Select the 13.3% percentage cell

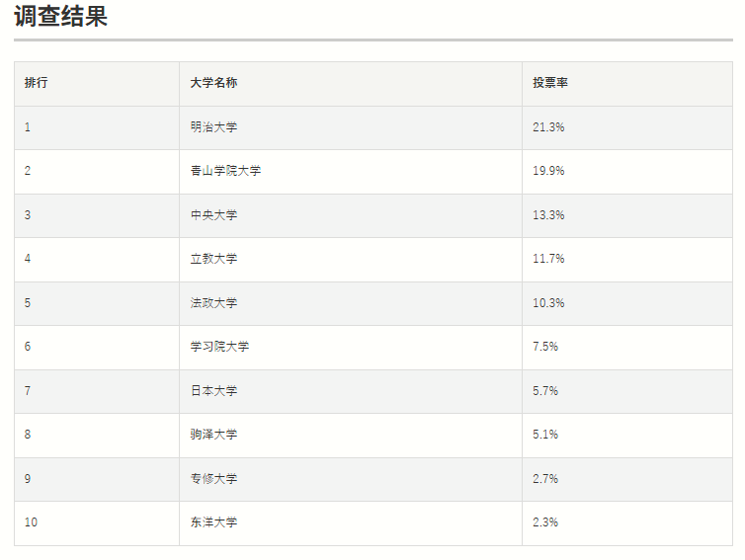click(548, 215)
